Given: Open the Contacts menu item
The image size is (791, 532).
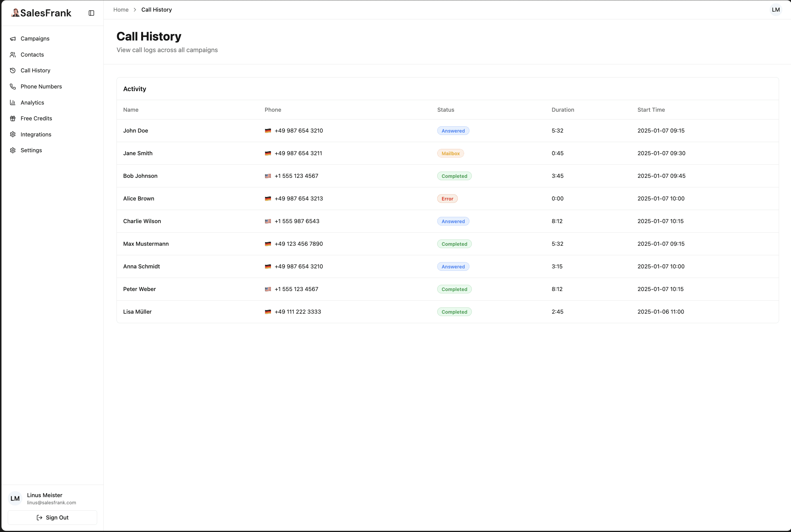Looking at the screenshot, I should (32, 55).
